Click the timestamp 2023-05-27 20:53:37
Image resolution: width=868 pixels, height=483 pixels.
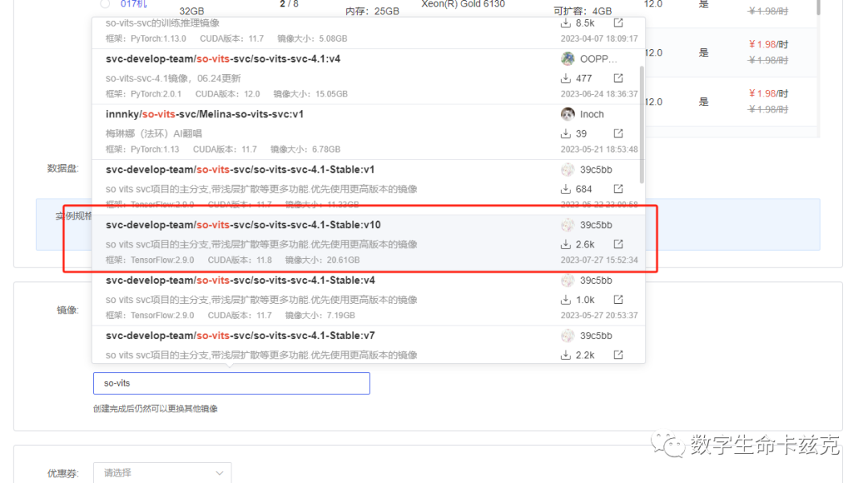pos(599,315)
